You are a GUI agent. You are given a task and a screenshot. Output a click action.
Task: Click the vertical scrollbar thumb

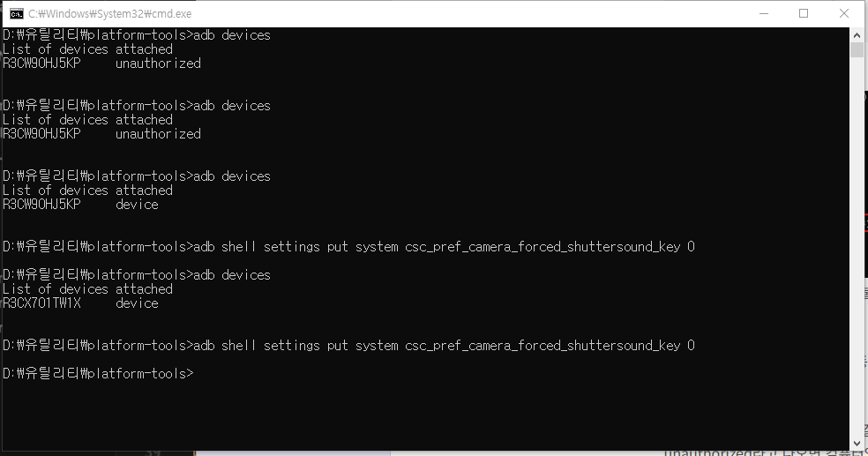coord(857,49)
